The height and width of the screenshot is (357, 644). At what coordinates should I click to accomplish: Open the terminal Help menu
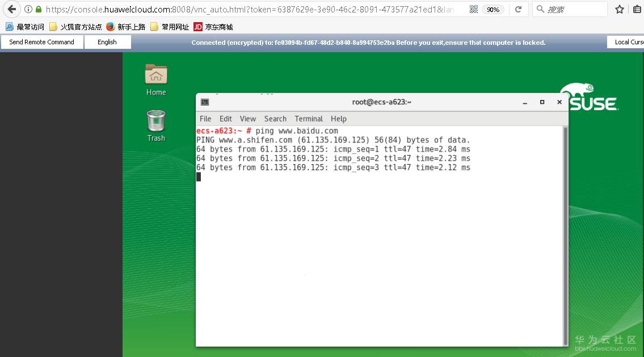point(338,119)
